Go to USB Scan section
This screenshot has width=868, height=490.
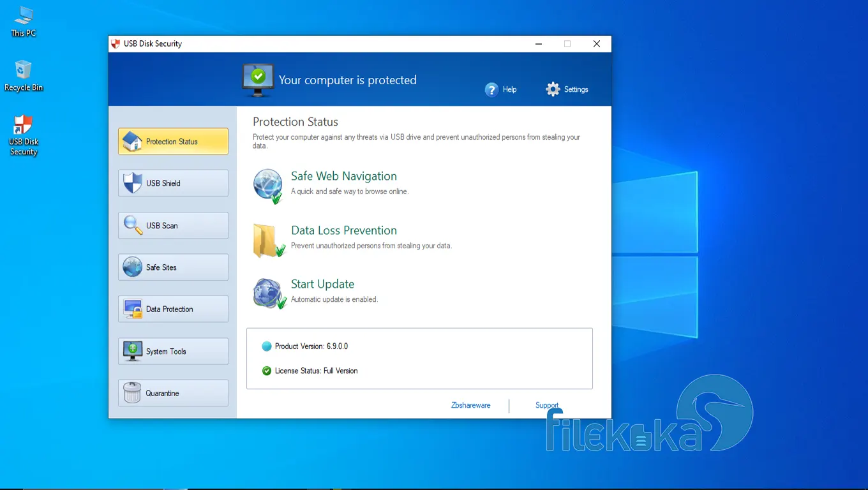(173, 225)
